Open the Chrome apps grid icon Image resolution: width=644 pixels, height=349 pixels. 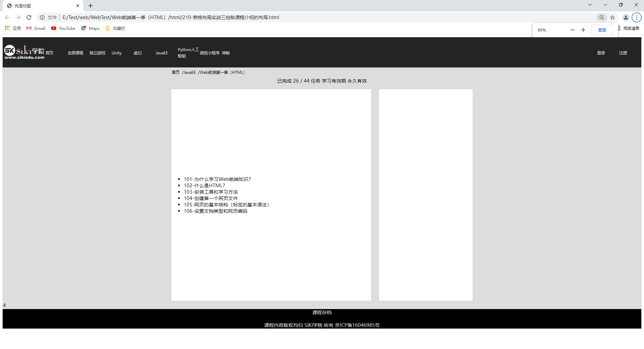click(x=7, y=28)
